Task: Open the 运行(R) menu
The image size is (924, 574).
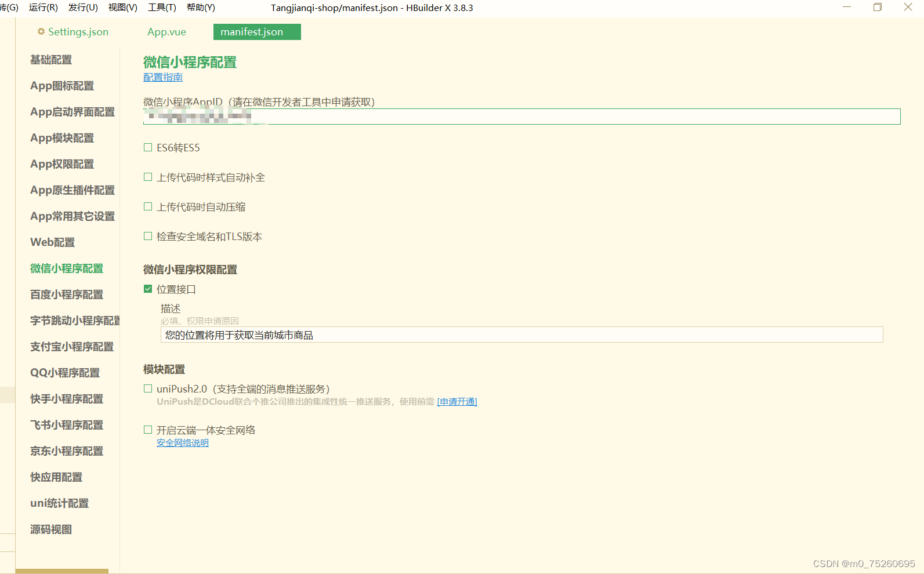Action: pyautogui.click(x=44, y=8)
